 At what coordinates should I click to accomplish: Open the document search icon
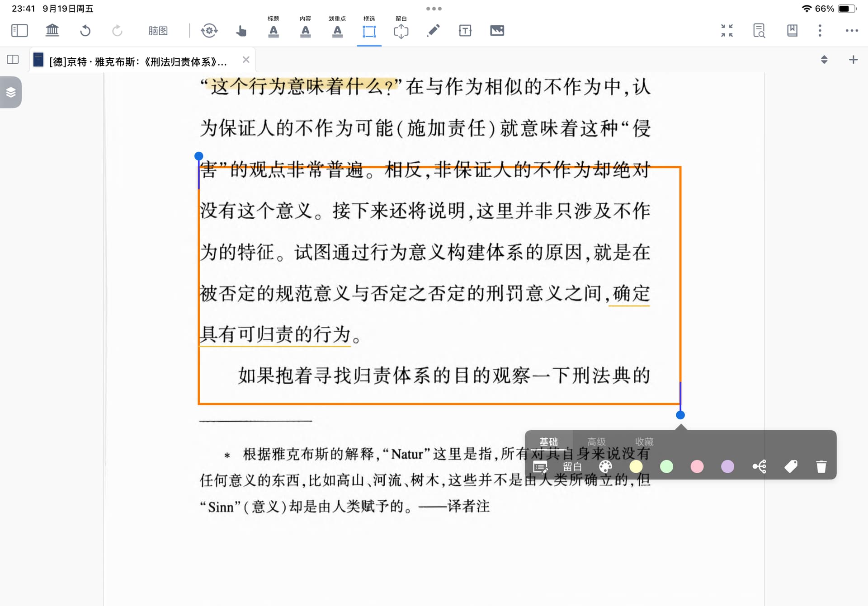(x=759, y=31)
